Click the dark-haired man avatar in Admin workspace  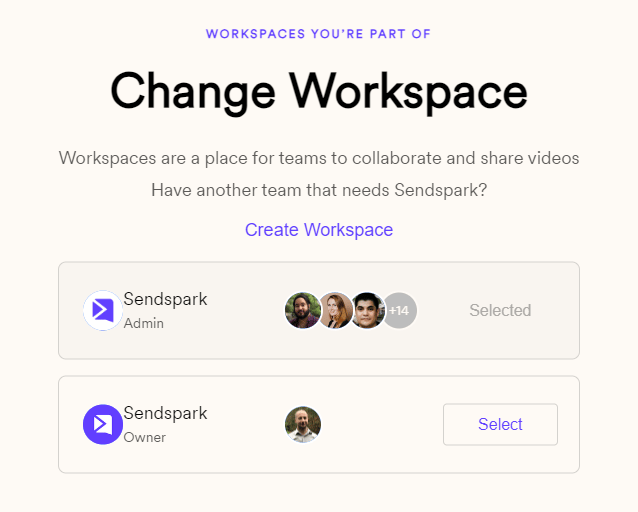pyautogui.click(x=367, y=311)
